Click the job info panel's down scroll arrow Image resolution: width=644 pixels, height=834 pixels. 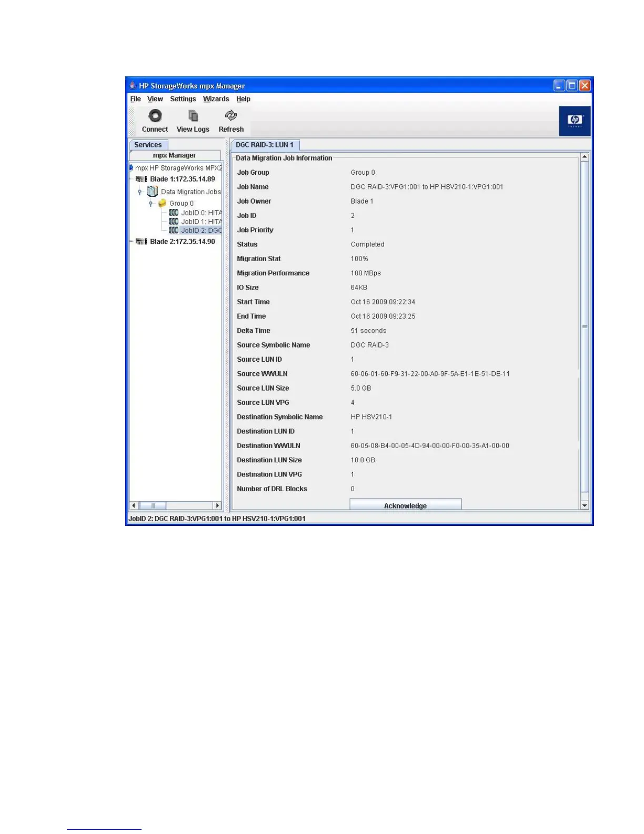point(585,505)
